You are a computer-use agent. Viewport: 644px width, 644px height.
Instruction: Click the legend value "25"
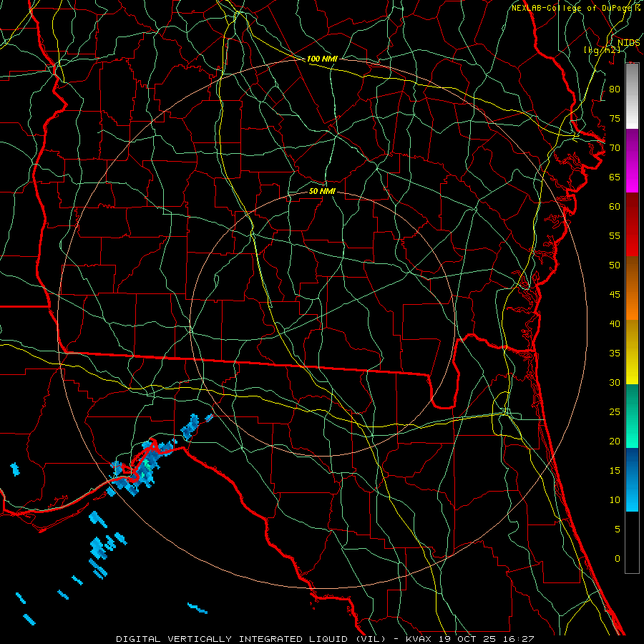[x=615, y=411]
